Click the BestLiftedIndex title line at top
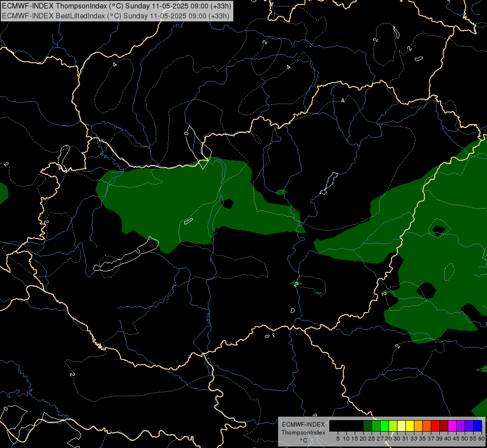The width and height of the screenshot is (487, 448). coord(115,16)
